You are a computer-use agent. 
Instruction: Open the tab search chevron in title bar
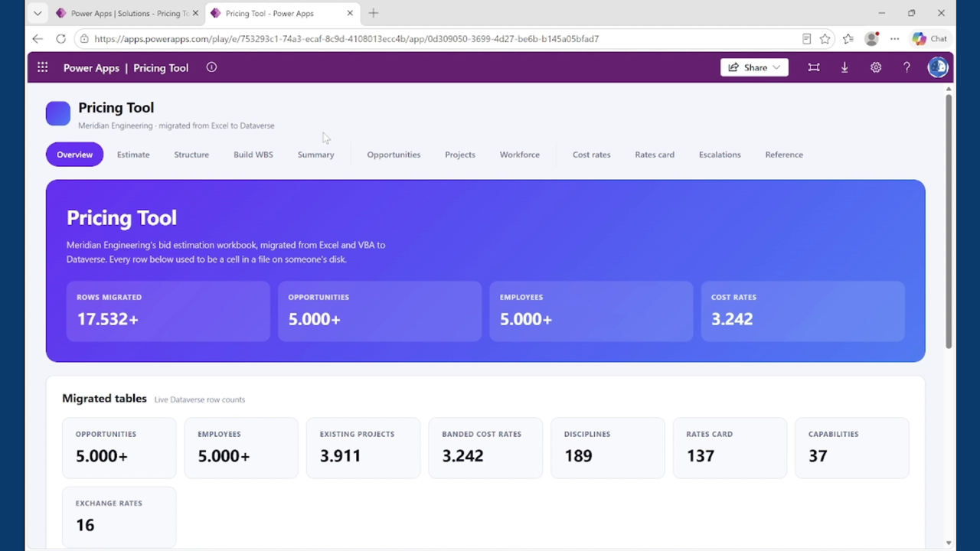pyautogui.click(x=37, y=13)
